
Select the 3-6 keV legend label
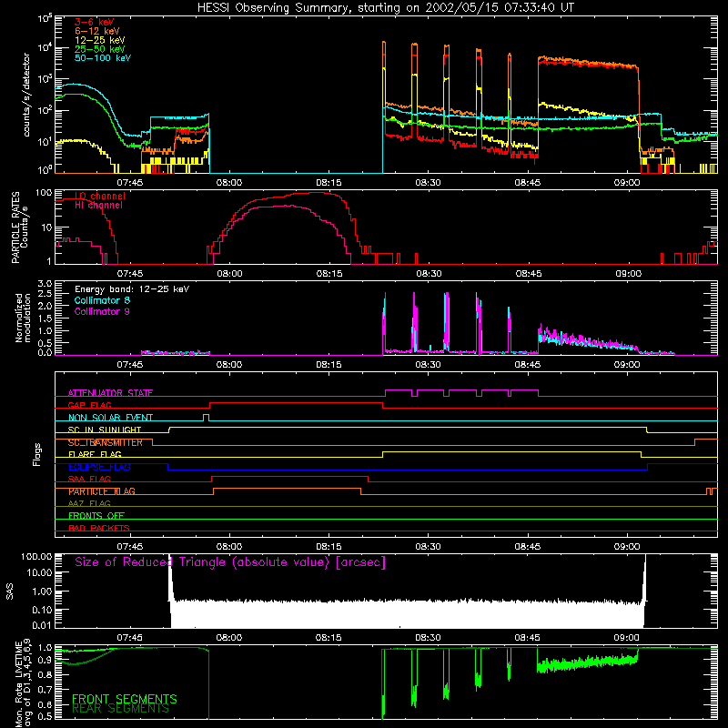[x=95, y=22]
